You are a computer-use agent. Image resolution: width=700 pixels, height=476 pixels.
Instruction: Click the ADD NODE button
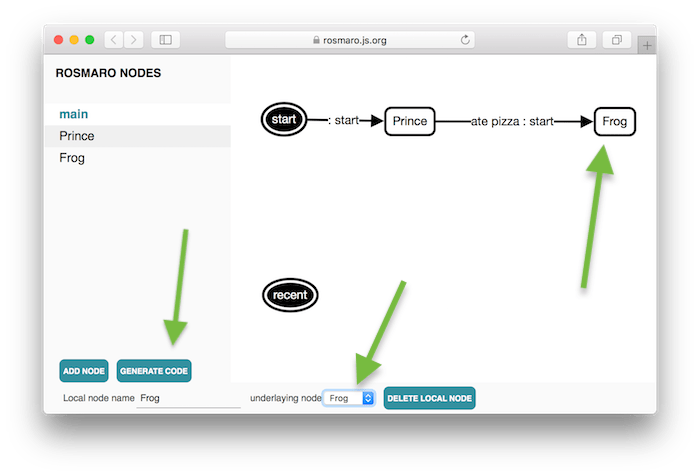pyautogui.click(x=84, y=371)
